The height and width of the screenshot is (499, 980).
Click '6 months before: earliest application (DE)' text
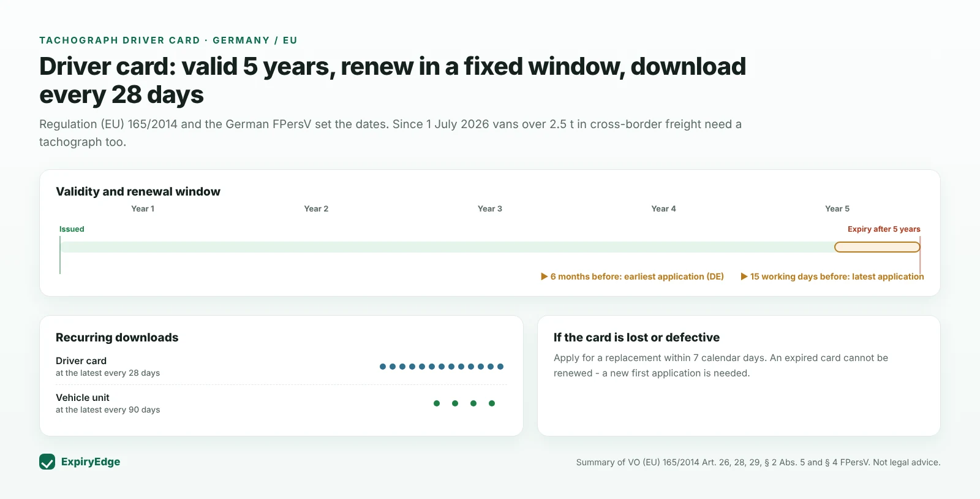(x=637, y=276)
